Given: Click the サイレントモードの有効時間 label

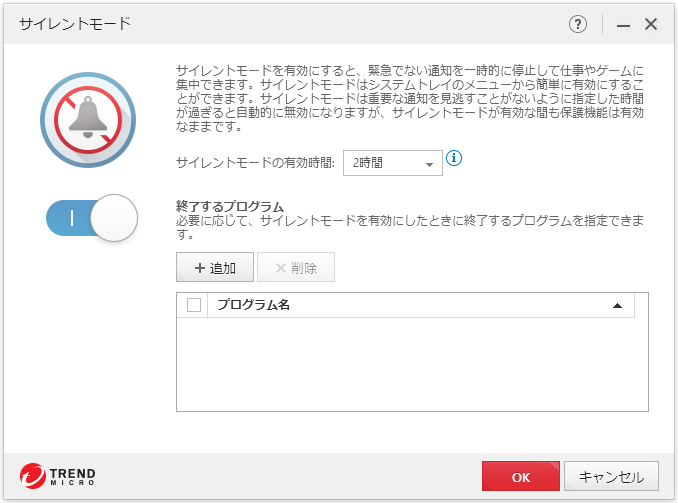Looking at the screenshot, I should (x=255, y=163).
